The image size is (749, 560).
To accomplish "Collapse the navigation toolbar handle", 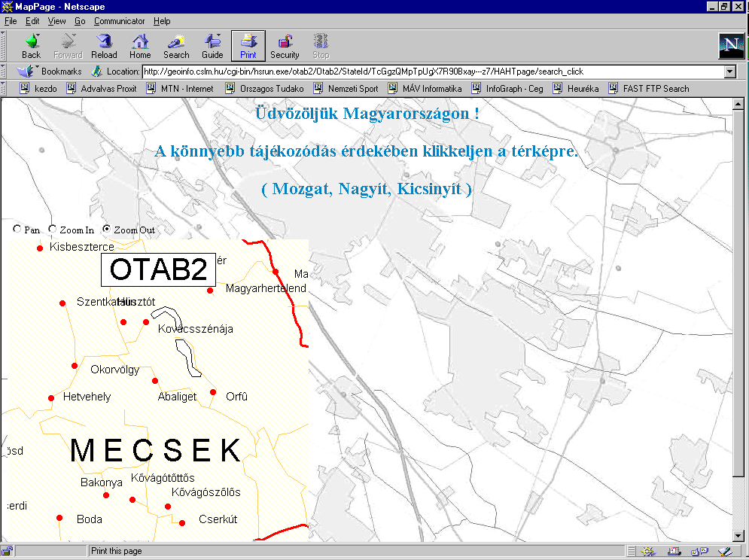I will (5, 47).
